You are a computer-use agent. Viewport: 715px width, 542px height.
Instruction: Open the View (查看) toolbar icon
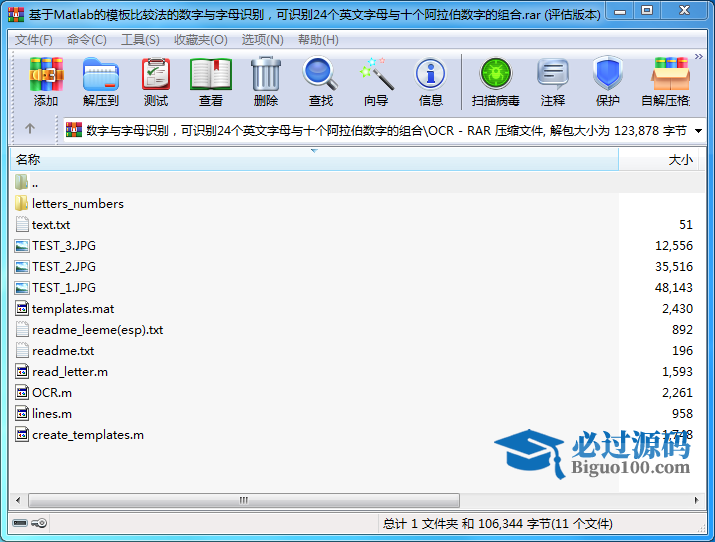tap(211, 81)
